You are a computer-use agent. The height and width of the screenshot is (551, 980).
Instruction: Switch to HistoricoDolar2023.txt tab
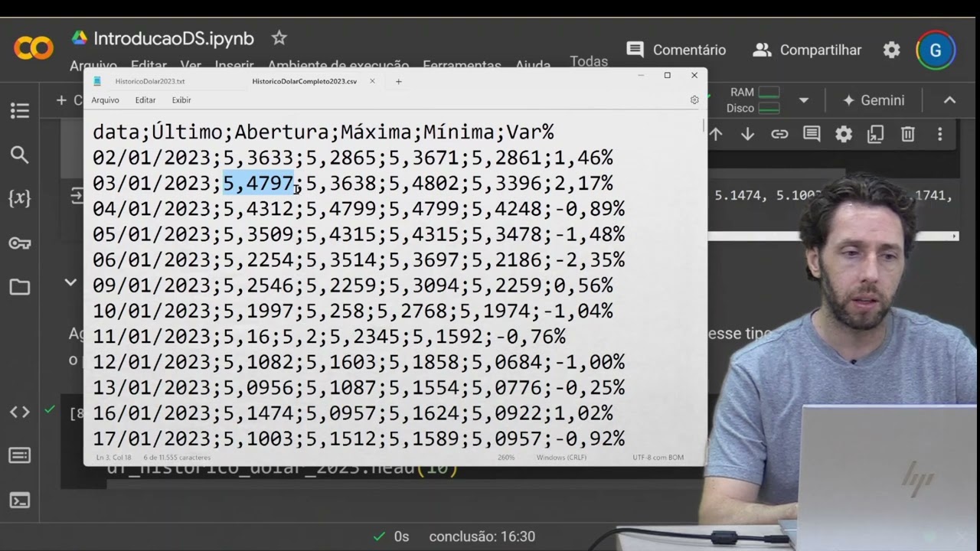150,81
